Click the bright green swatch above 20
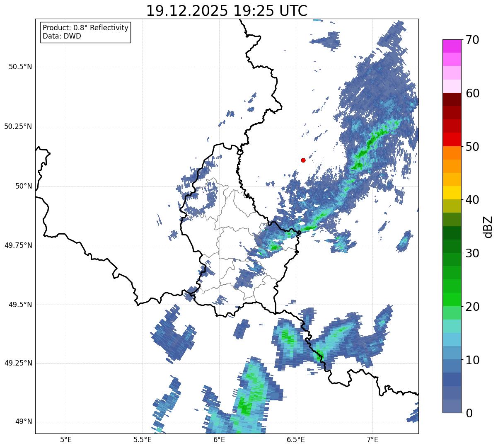 [452, 300]
